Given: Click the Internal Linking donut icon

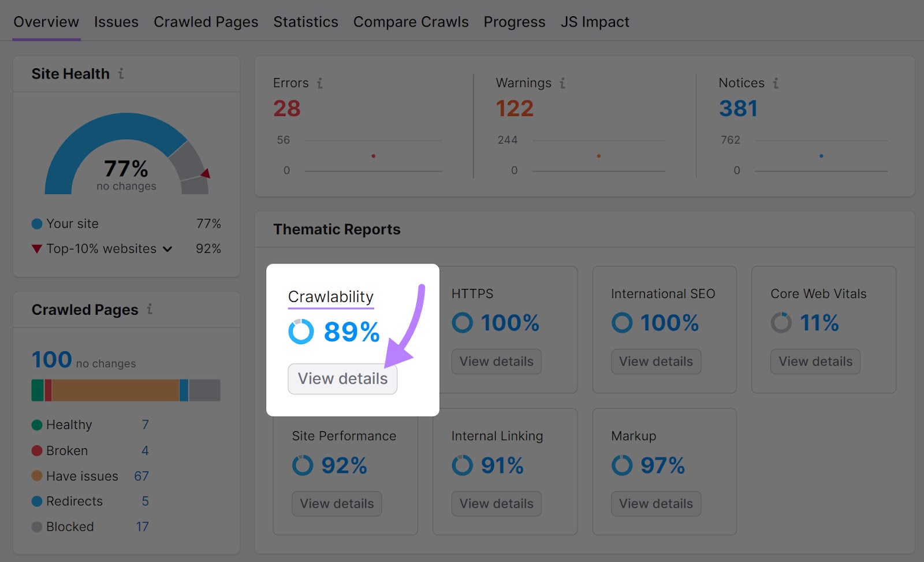Looking at the screenshot, I should tap(462, 465).
